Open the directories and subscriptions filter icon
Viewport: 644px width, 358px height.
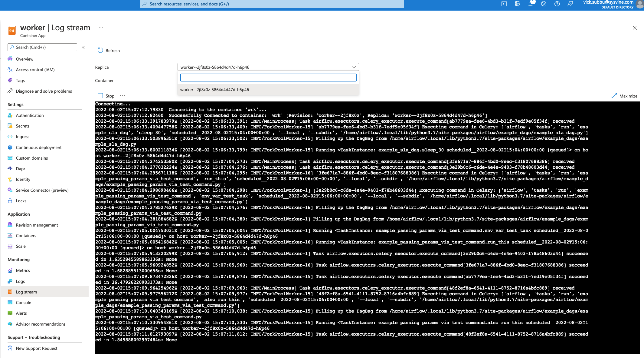(517, 4)
